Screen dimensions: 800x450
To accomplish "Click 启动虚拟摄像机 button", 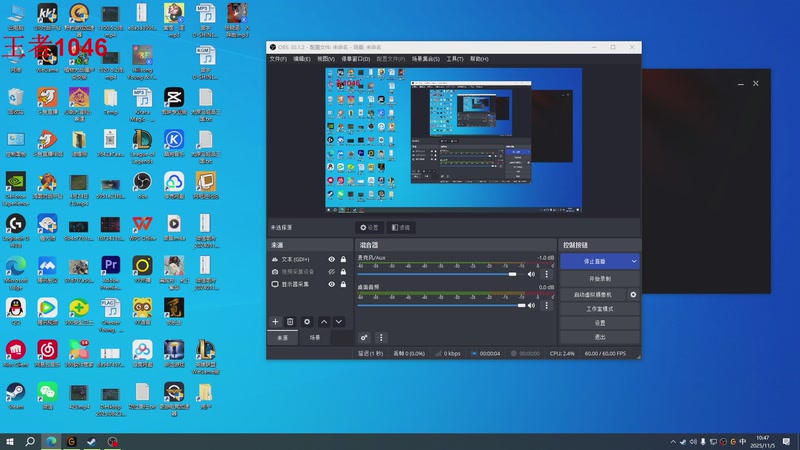I will coord(593,295).
